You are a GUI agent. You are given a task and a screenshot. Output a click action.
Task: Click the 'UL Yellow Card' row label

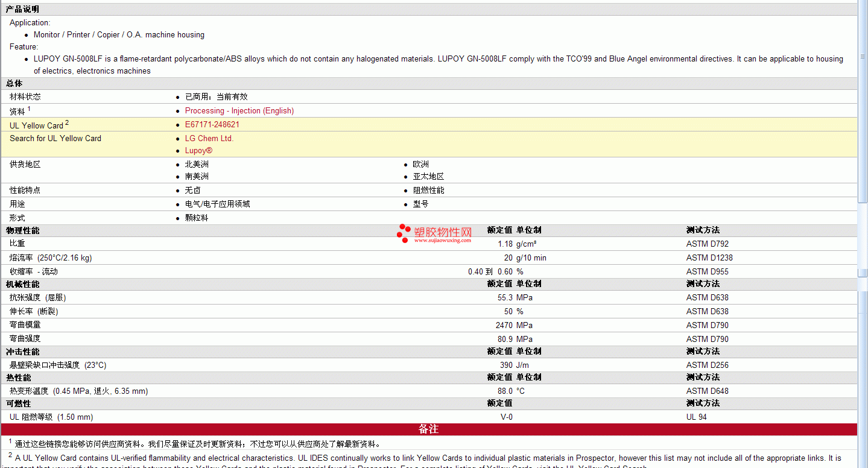click(36, 125)
